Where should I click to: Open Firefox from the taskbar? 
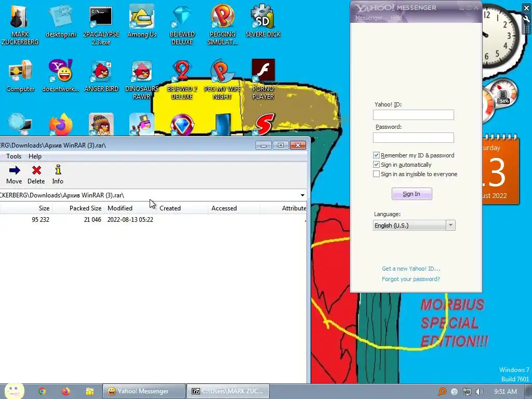click(66, 391)
